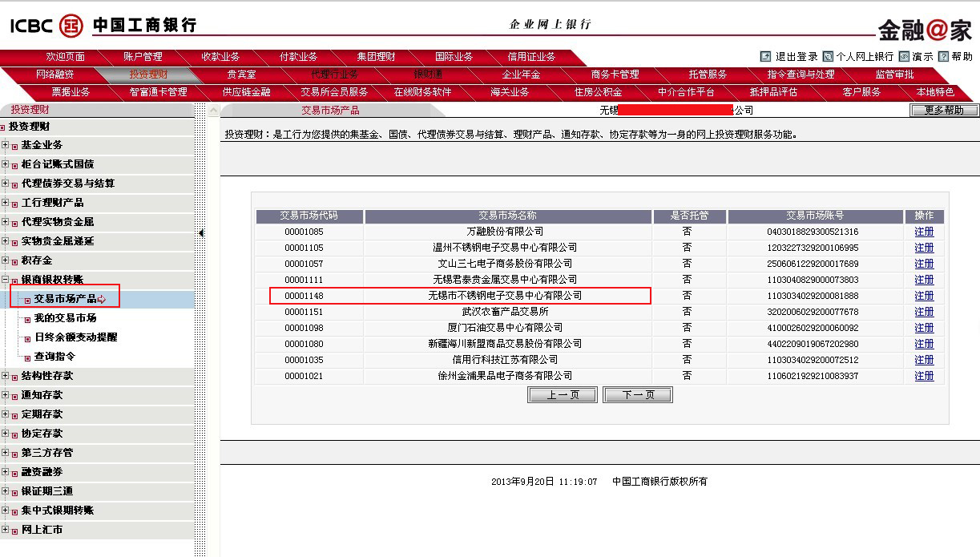The height and width of the screenshot is (557, 980).
Task: Open the 住房公积金 tab
Action: pyautogui.click(x=598, y=92)
